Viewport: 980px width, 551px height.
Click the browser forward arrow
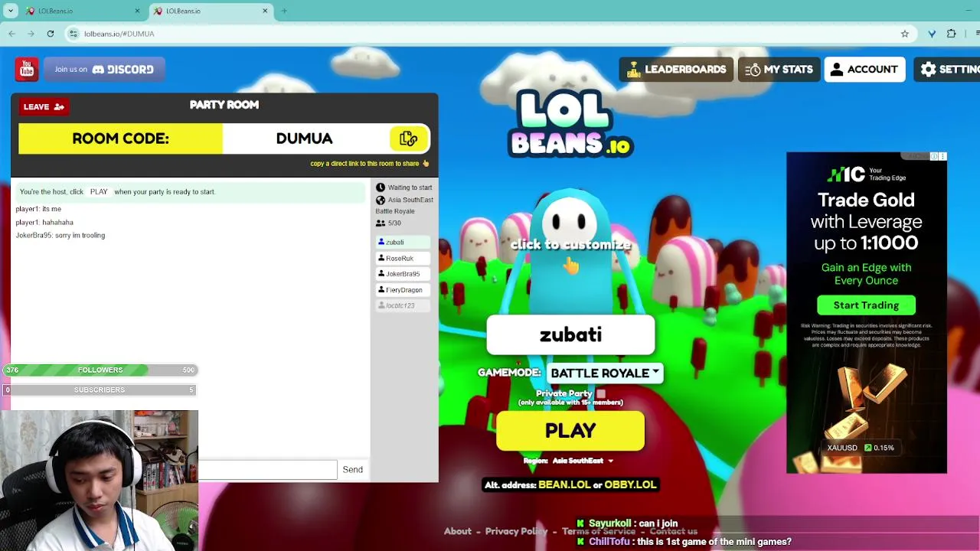click(x=31, y=34)
